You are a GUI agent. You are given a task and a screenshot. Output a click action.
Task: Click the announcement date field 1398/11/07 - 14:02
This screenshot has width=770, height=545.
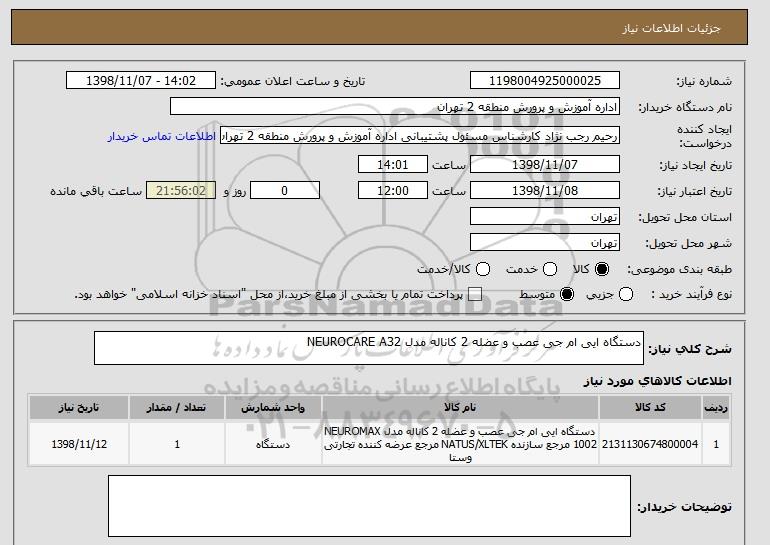tap(141, 81)
